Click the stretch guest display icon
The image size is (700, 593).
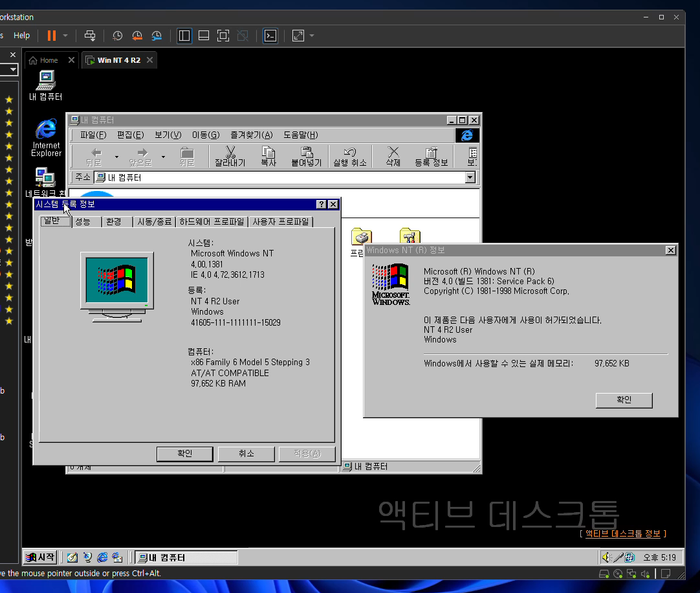pyautogui.click(x=298, y=36)
